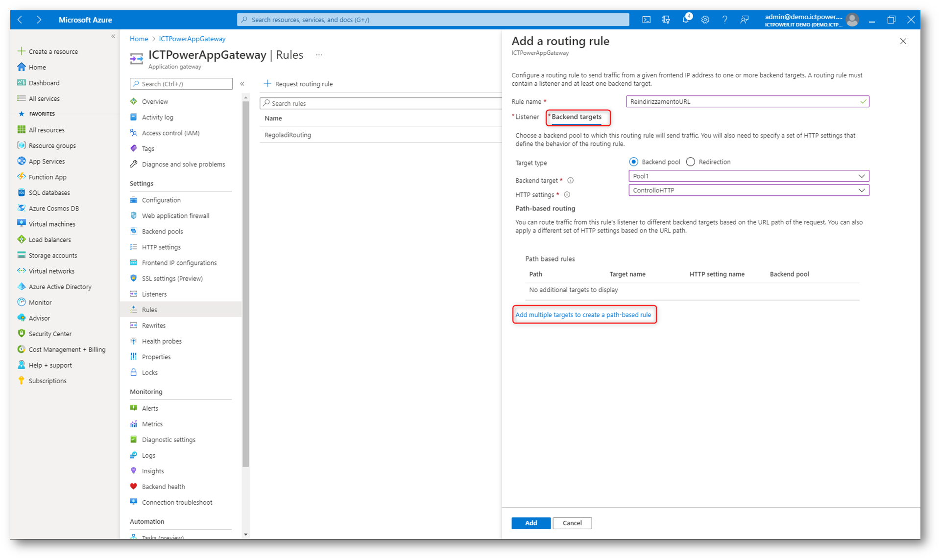Click the Add button
Viewport: 941px width, 560px height.
point(531,523)
